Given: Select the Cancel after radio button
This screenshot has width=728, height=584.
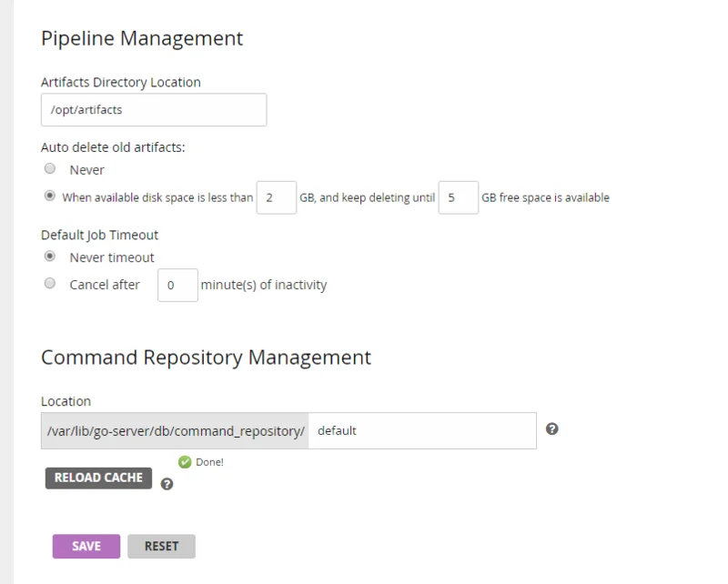Looking at the screenshot, I should coord(50,283).
